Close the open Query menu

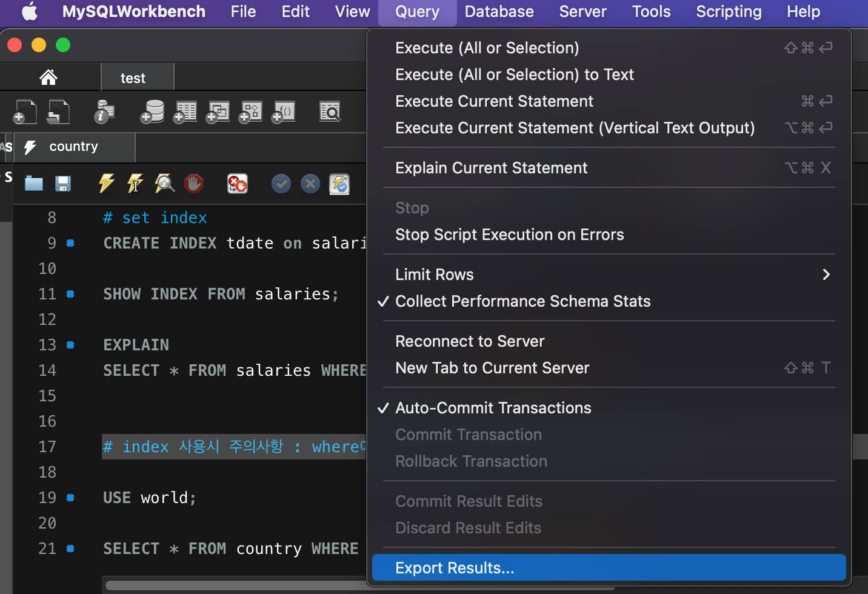[x=418, y=12]
